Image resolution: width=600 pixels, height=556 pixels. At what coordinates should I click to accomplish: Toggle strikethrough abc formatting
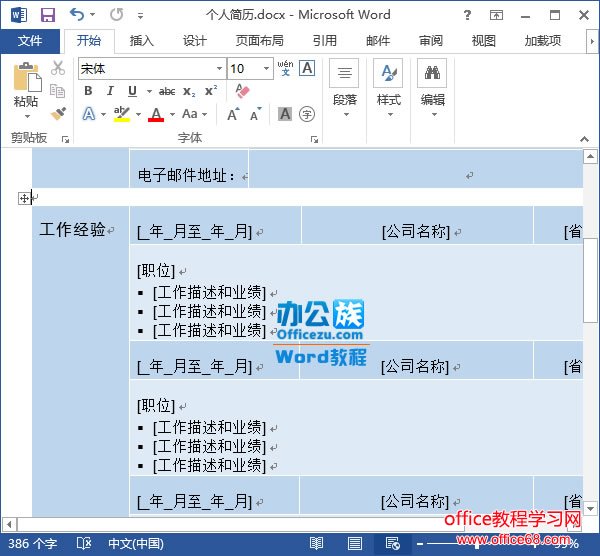(167, 91)
